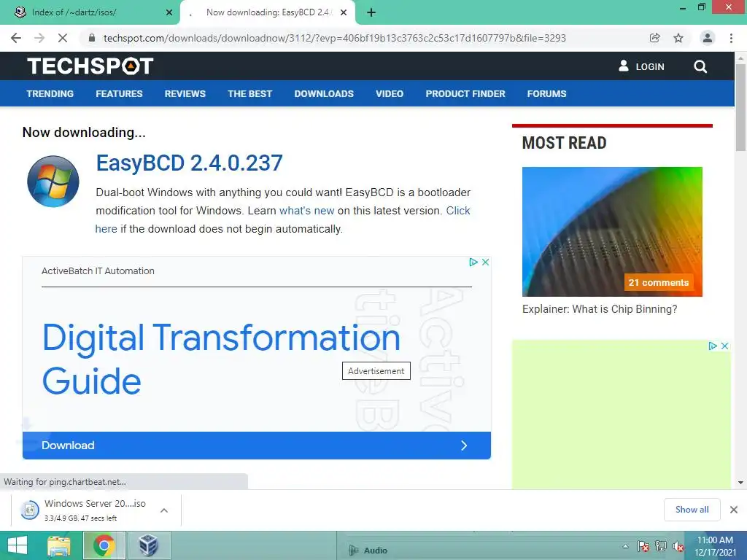
Task: Open THE BEST section
Action: click(x=249, y=94)
